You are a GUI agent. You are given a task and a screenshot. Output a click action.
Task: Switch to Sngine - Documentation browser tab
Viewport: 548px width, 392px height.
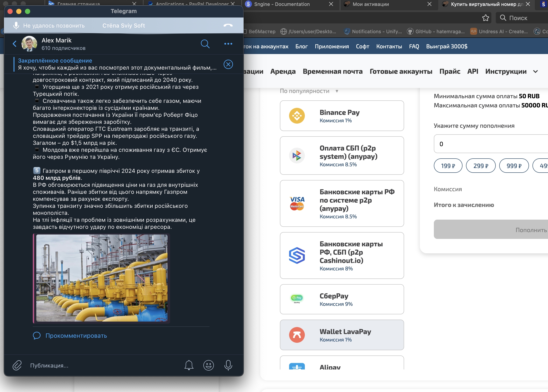click(x=282, y=4)
